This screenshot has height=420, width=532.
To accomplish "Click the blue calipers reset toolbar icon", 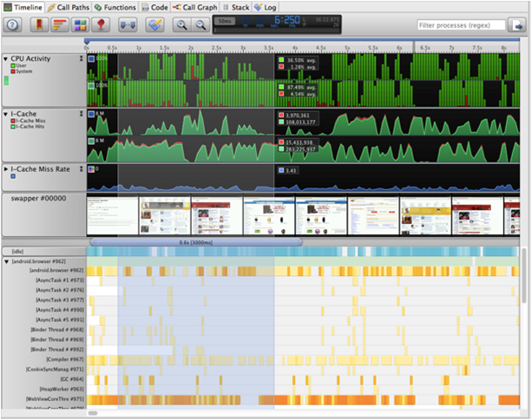I will click(x=128, y=25).
